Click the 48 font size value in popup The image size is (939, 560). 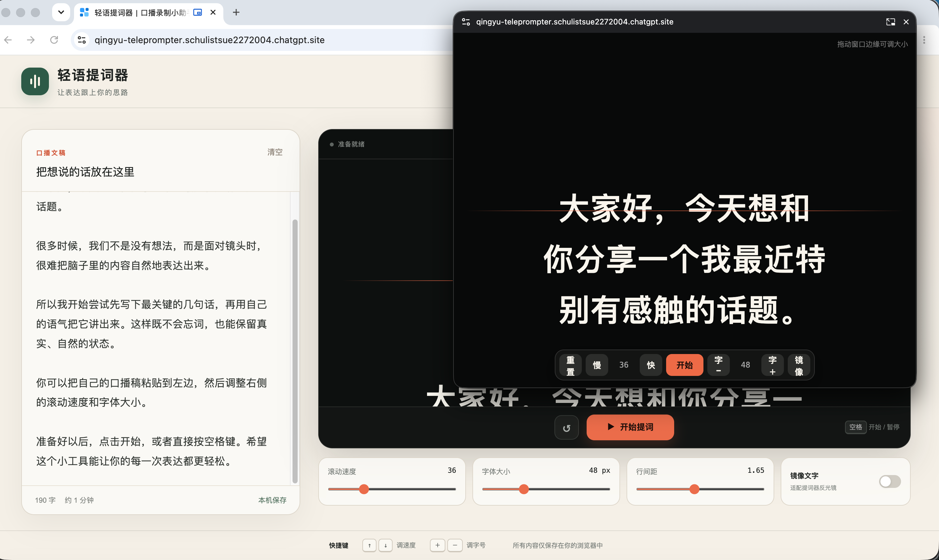[x=745, y=365]
